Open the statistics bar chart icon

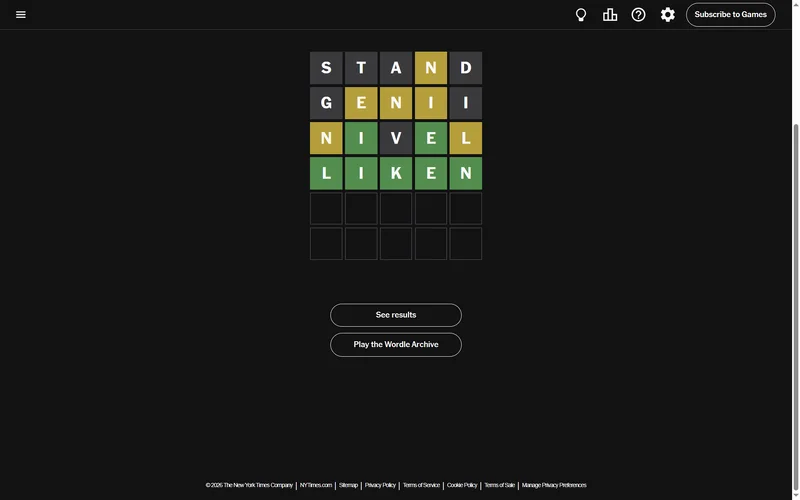[610, 15]
